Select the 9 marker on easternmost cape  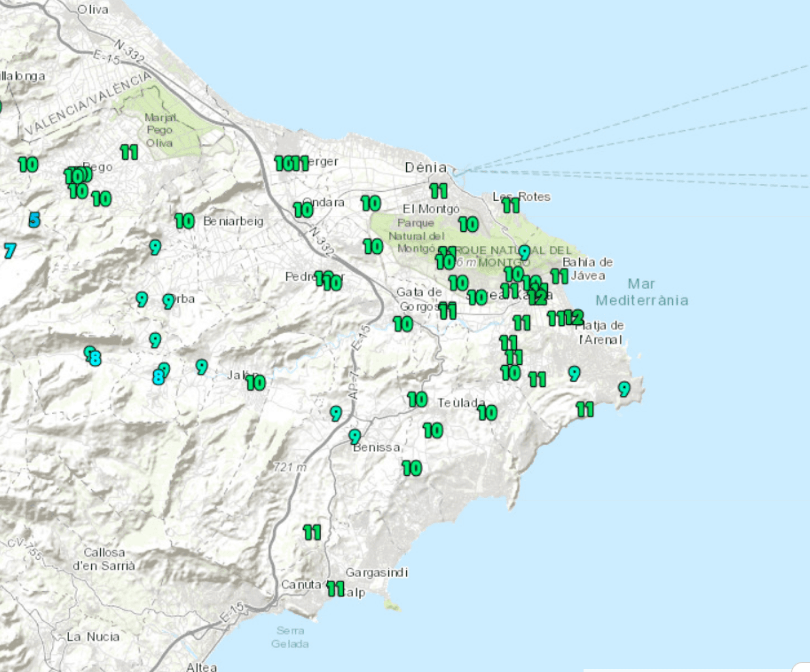coord(624,389)
